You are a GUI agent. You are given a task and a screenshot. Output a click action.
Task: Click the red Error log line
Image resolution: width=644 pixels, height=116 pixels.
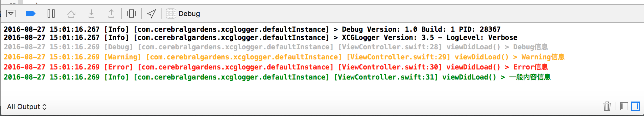click(x=276, y=67)
